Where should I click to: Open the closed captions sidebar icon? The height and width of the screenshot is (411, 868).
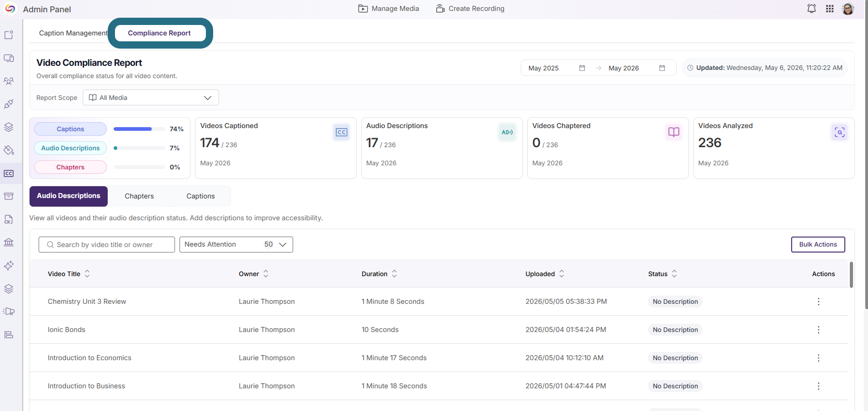9,173
